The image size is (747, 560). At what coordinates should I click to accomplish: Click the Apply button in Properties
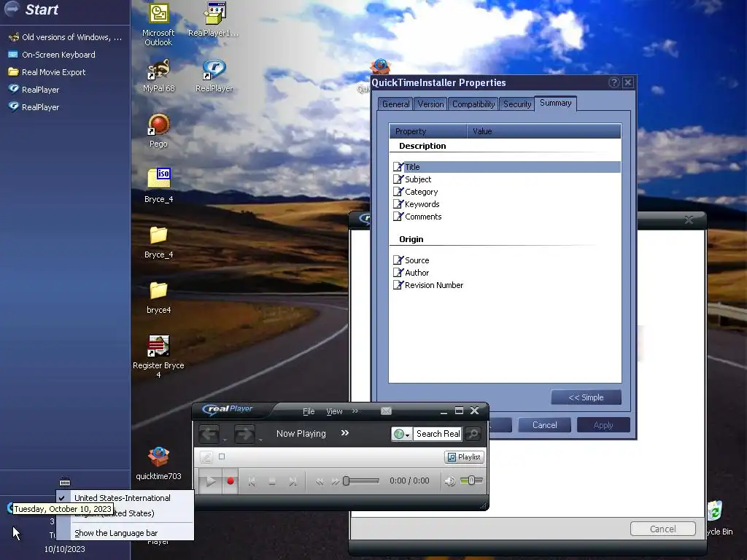click(x=603, y=425)
